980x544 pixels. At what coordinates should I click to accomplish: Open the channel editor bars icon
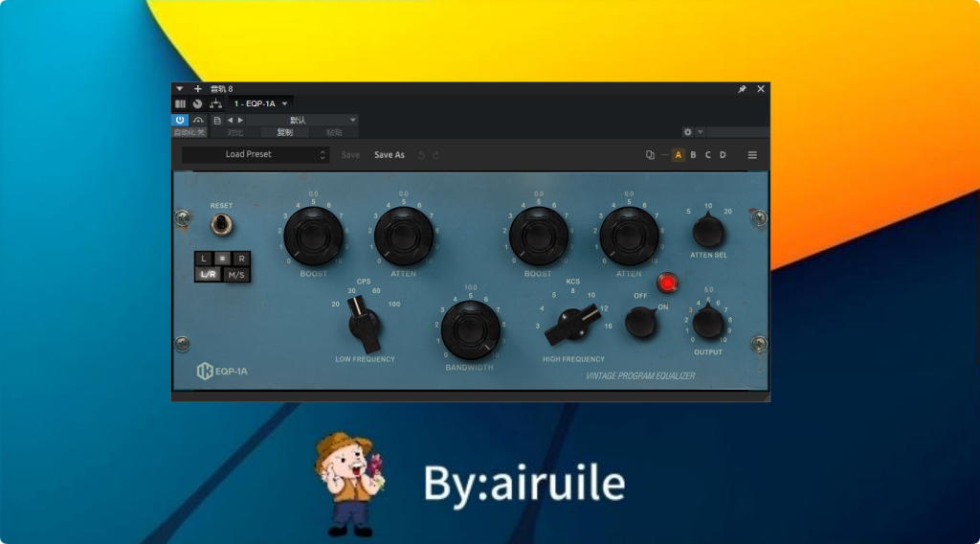tap(180, 103)
